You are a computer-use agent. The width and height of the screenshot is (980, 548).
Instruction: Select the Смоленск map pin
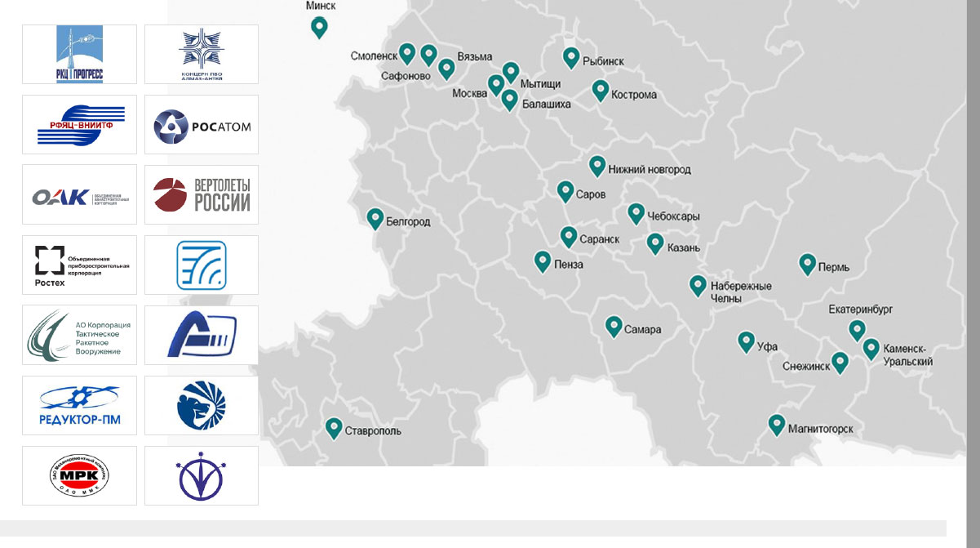pyautogui.click(x=407, y=54)
